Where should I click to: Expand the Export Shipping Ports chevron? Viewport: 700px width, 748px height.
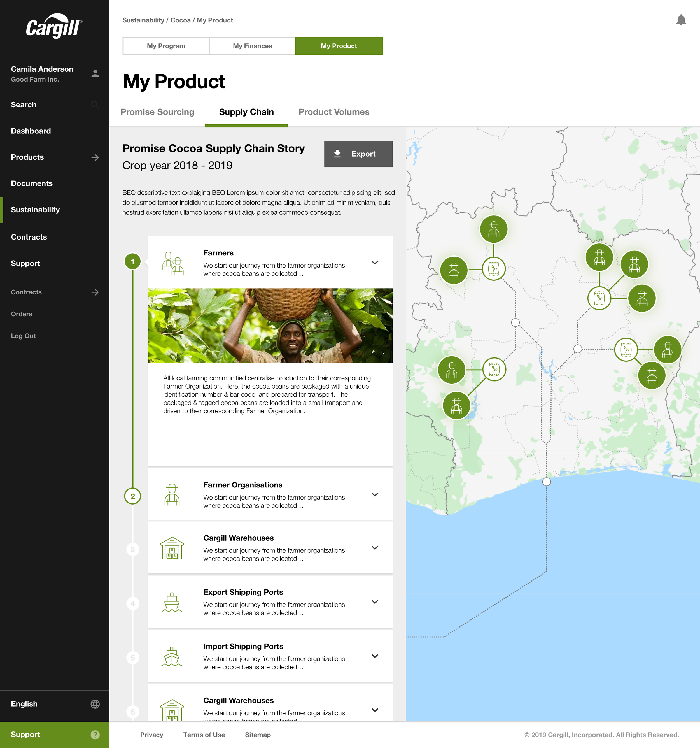point(375,602)
